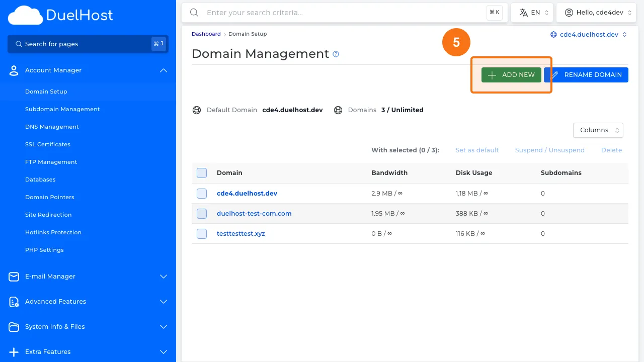Open the Domain Management help icon
This screenshot has width=644, height=362.
pyautogui.click(x=336, y=55)
